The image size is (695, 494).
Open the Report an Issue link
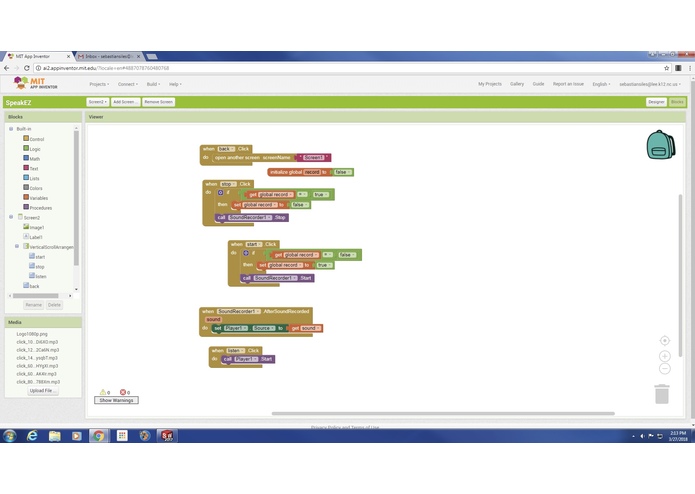[x=568, y=84]
